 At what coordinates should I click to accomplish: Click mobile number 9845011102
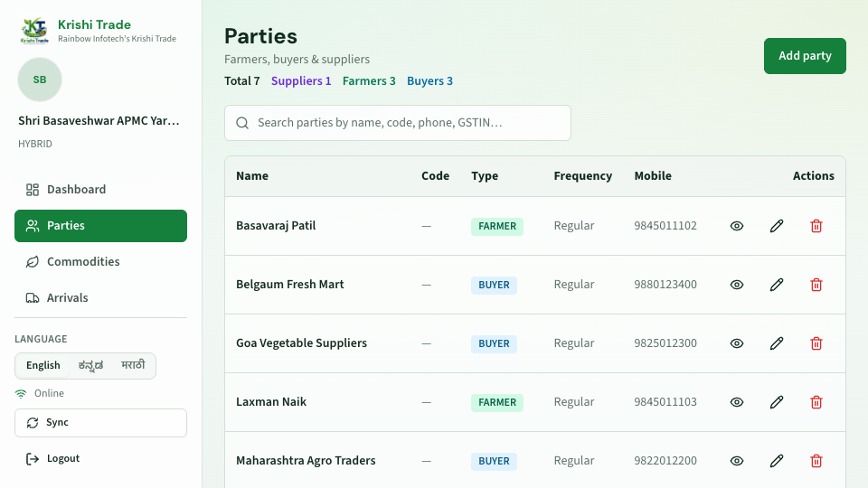(665, 226)
